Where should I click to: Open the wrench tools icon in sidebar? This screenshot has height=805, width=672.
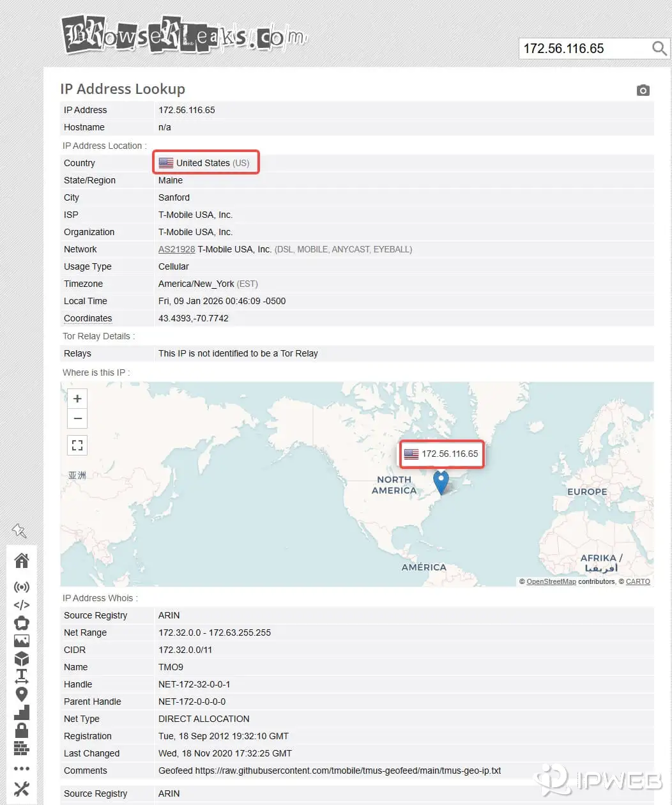pos(22,789)
